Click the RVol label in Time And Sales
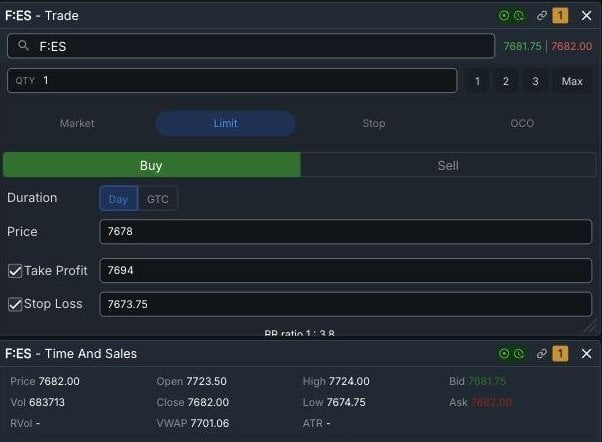The height and width of the screenshot is (442, 602). tap(21, 423)
